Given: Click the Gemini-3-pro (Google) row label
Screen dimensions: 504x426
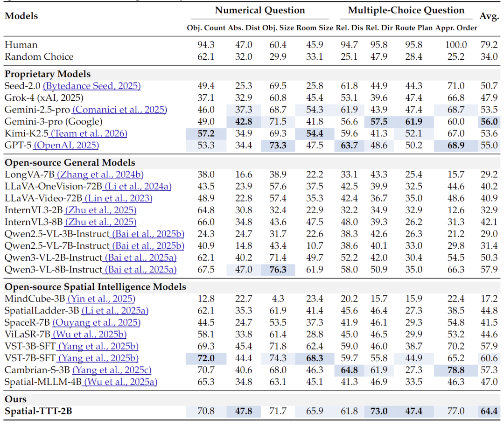Looking at the screenshot, I should [x=53, y=122].
